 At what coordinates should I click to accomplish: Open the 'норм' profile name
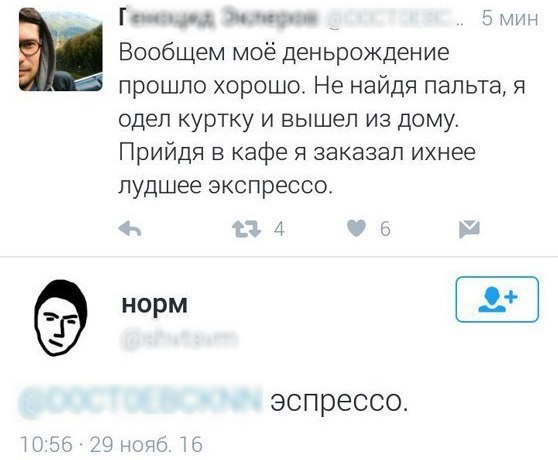click(154, 305)
